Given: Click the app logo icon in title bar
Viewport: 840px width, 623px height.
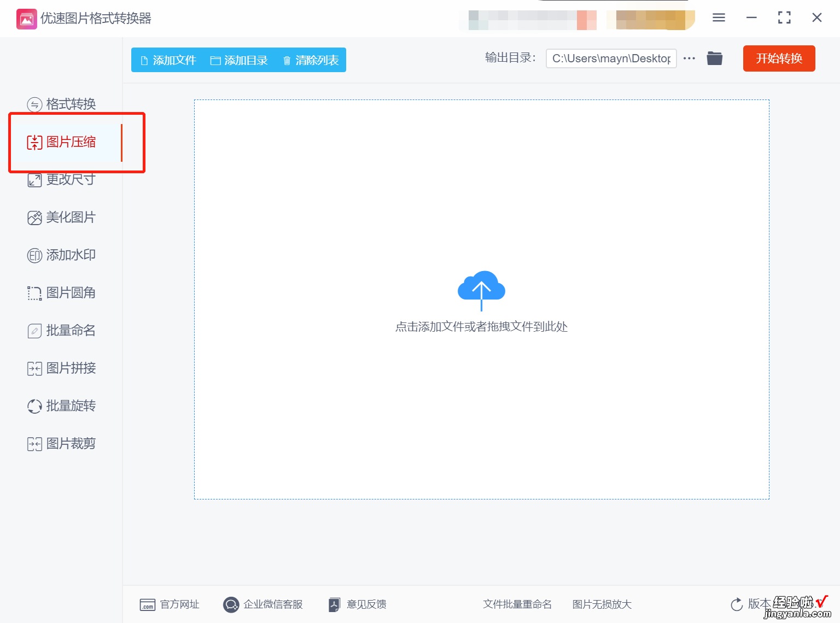Looking at the screenshot, I should click(26, 19).
